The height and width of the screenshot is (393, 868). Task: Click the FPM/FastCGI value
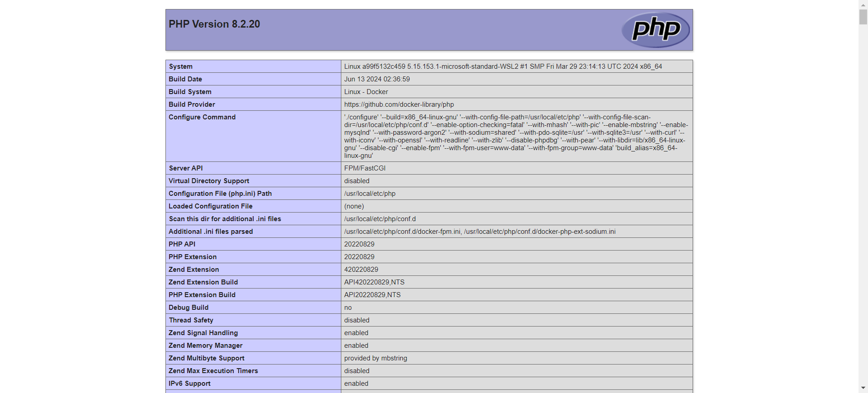point(365,168)
